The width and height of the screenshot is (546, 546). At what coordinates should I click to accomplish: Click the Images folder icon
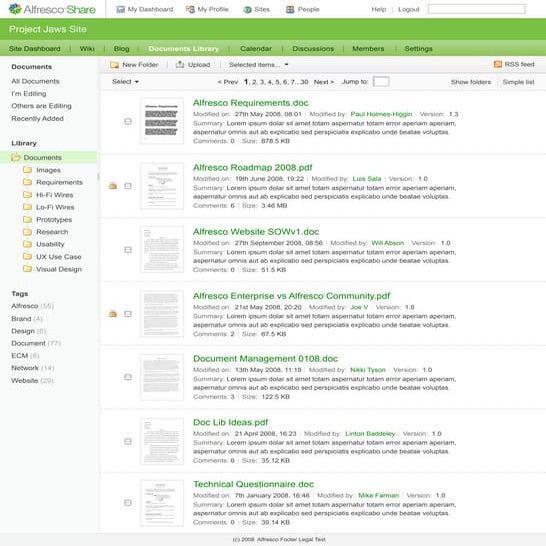point(27,170)
